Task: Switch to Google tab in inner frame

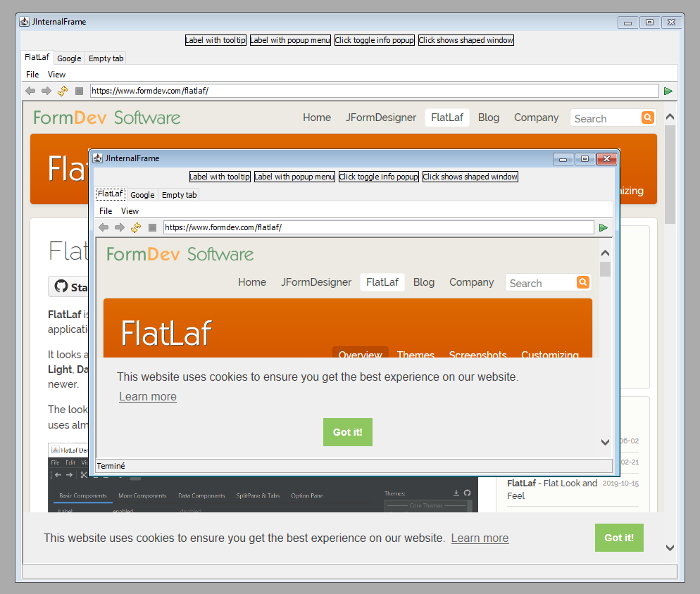Action: [x=142, y=195]
